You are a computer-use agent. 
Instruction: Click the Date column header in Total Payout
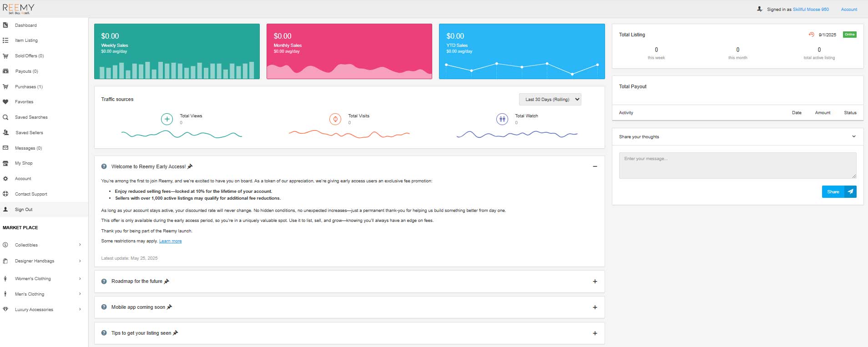point(797,113)
